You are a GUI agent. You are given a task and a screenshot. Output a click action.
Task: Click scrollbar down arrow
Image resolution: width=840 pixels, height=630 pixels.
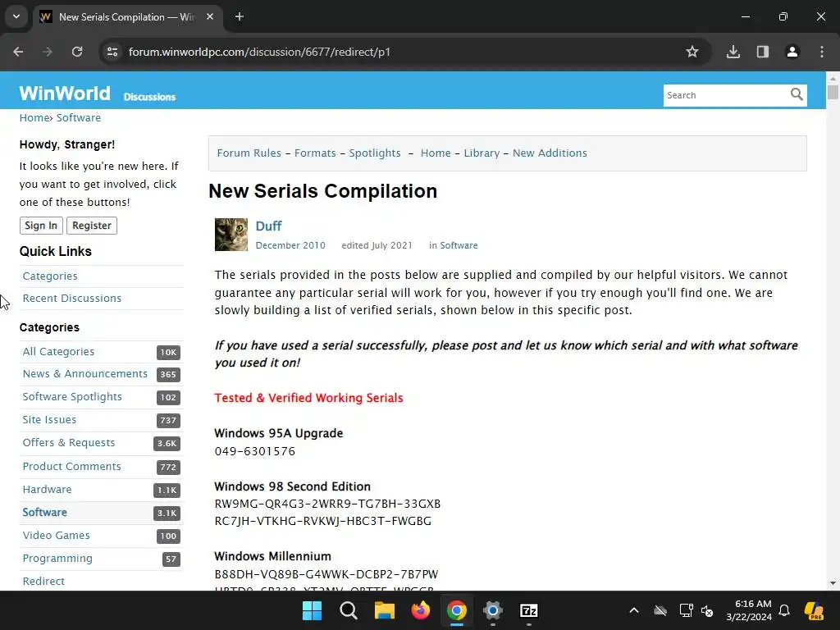tap(833, 583)
